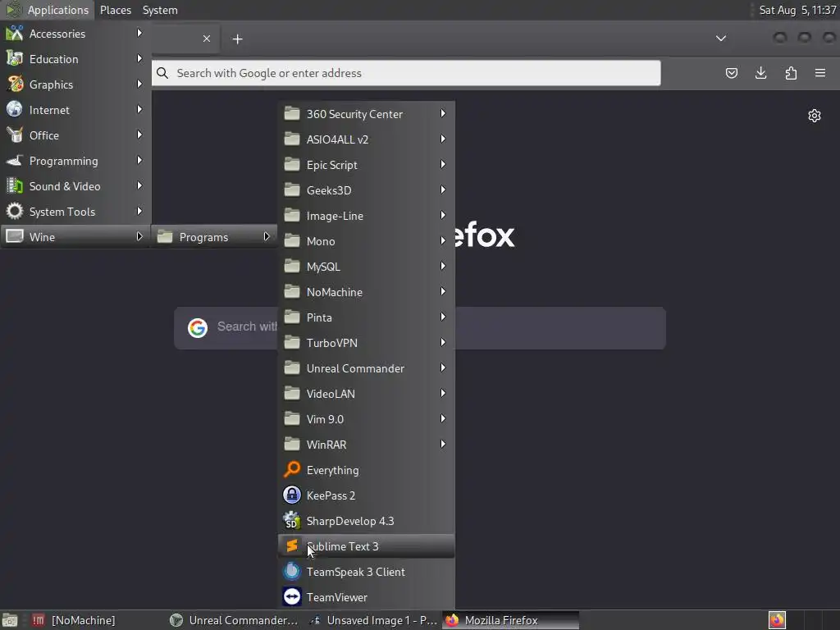This screenshot has height=630, width=840.
Task: Open Everything search app entry
Action: click(x=367, y=470)
